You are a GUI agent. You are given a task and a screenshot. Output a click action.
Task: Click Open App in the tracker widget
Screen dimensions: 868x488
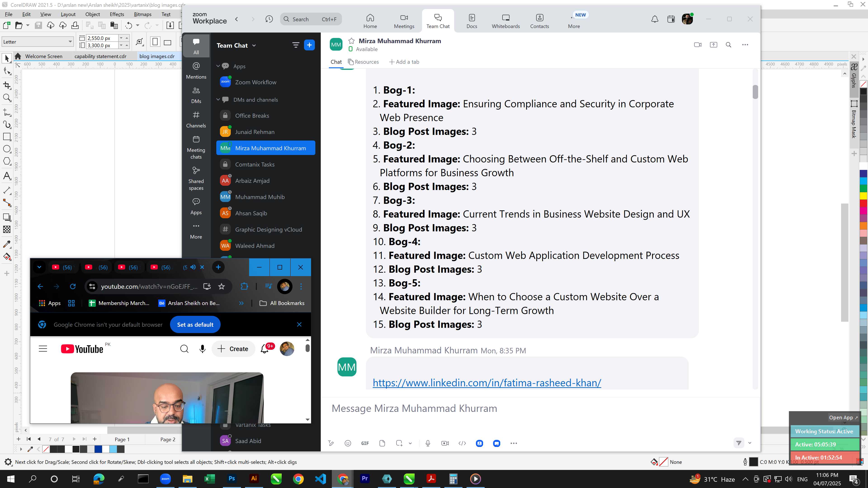(843, 418)
